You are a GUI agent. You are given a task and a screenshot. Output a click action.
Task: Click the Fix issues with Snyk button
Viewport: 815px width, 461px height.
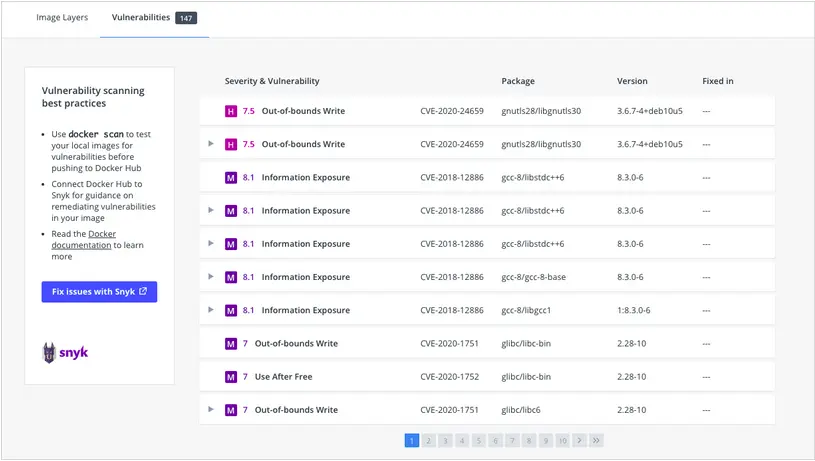tap(99, 291)
